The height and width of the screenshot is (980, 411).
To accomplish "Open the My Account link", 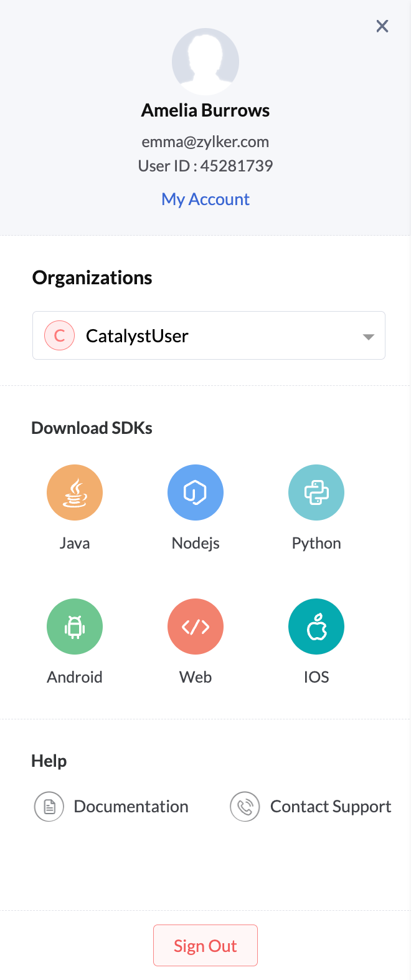I will [x=205, y=199].
